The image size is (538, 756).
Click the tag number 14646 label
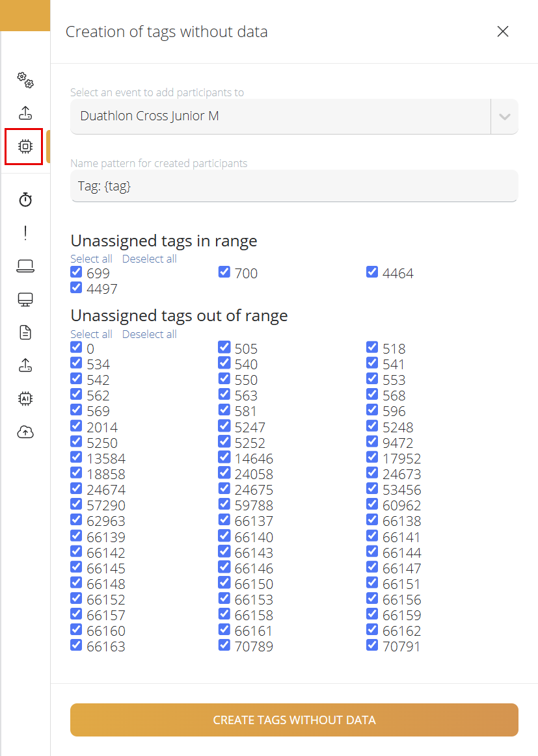(x=254, y=458)
